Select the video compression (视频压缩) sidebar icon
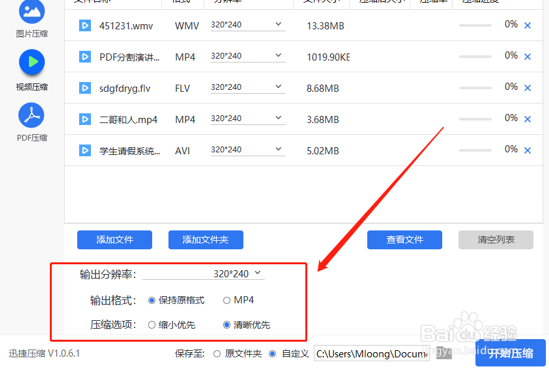 32,62
